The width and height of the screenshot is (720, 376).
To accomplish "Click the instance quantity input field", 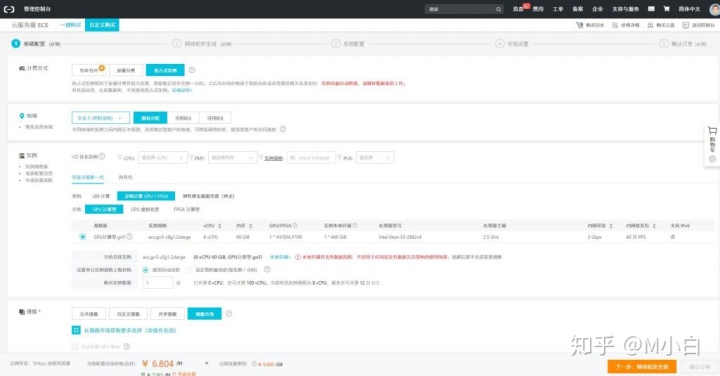I will click(x=158, y=282).
